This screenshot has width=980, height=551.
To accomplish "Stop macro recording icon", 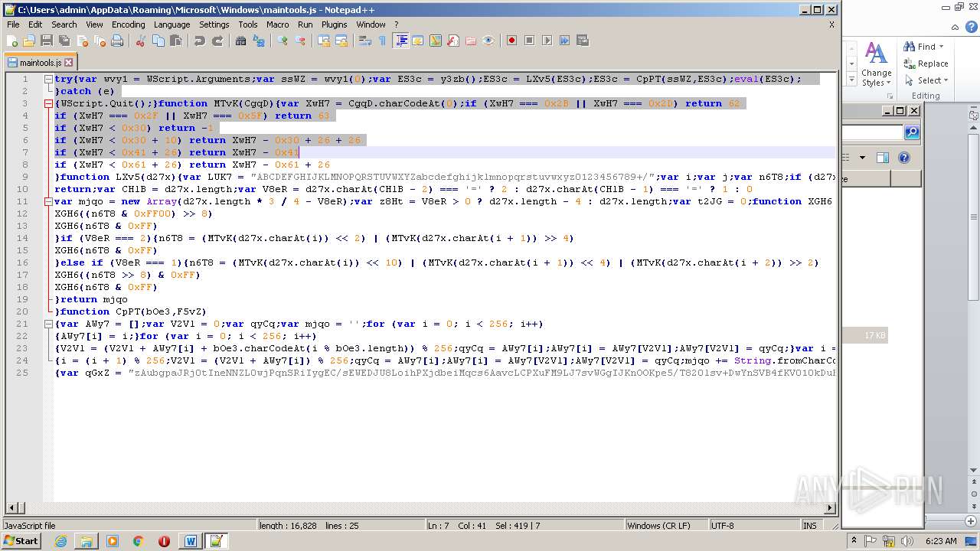I will pyautogui.click(x=530, y=41).
